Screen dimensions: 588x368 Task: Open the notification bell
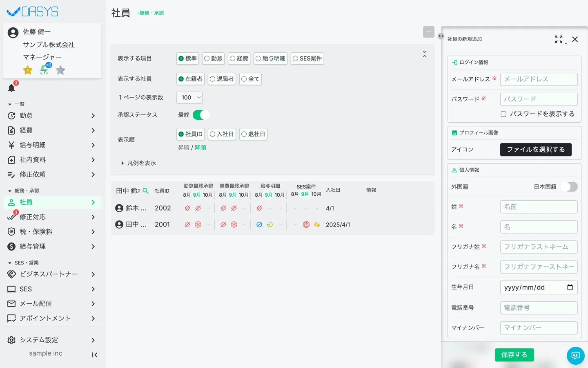tap(11, 88)
